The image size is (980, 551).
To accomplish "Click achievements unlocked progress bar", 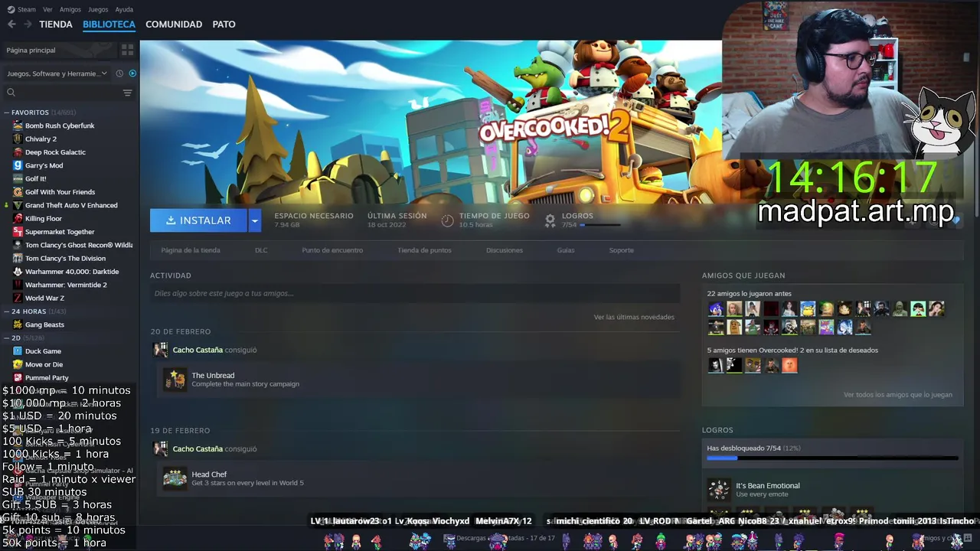I will (832, 458).
